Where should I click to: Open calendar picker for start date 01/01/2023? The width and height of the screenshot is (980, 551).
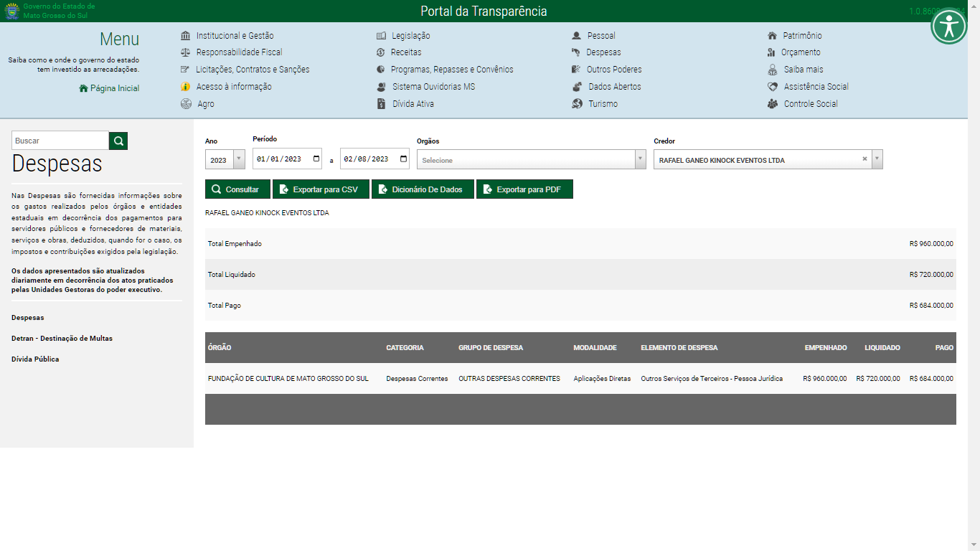[x=316, y=159]
